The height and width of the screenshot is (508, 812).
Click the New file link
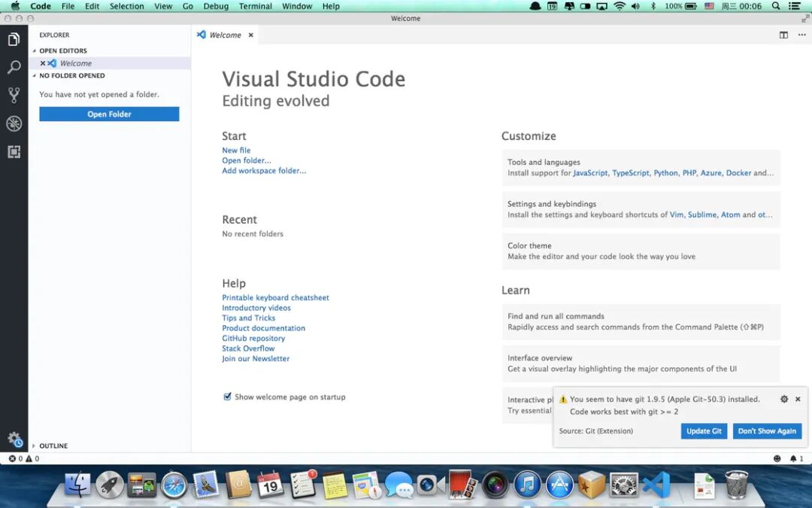pos(236,151)
